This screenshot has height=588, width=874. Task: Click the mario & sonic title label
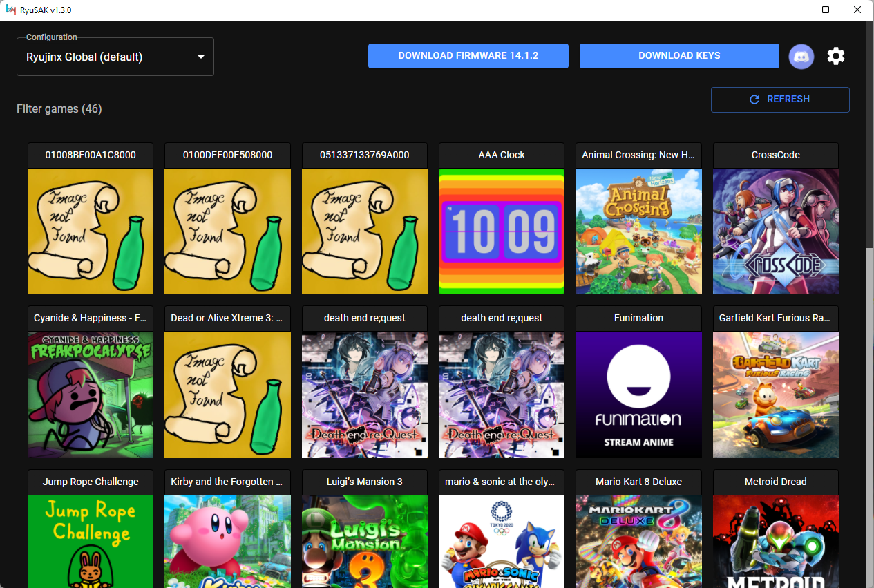pyautogui.click(x=502, y=482)
